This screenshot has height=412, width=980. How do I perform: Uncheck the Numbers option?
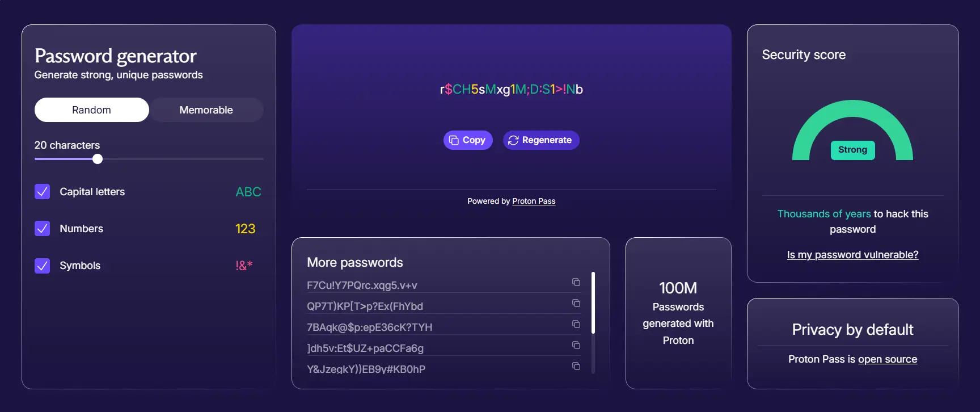click(42, 229)
